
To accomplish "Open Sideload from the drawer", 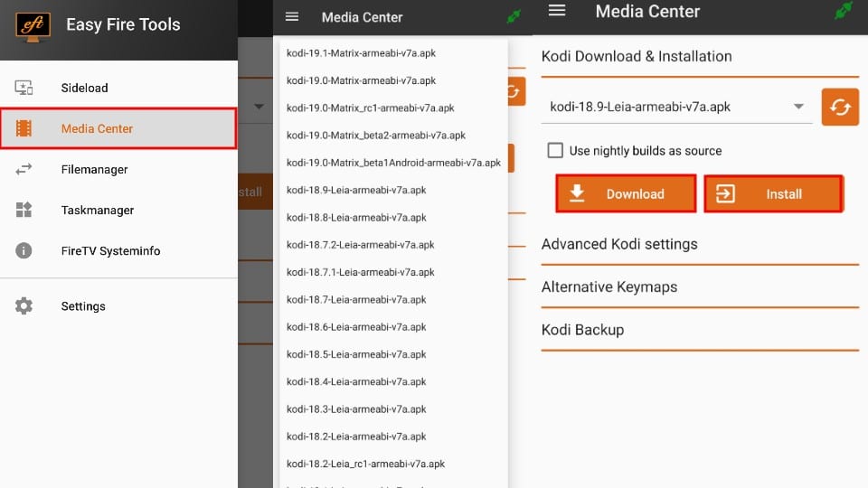I will tap(119, 88).
